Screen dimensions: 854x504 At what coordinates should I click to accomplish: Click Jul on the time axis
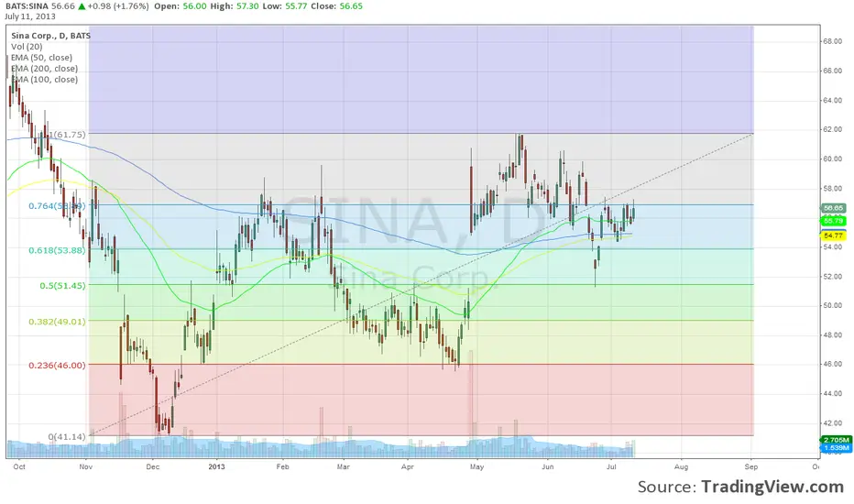click(x=611, y=467)
